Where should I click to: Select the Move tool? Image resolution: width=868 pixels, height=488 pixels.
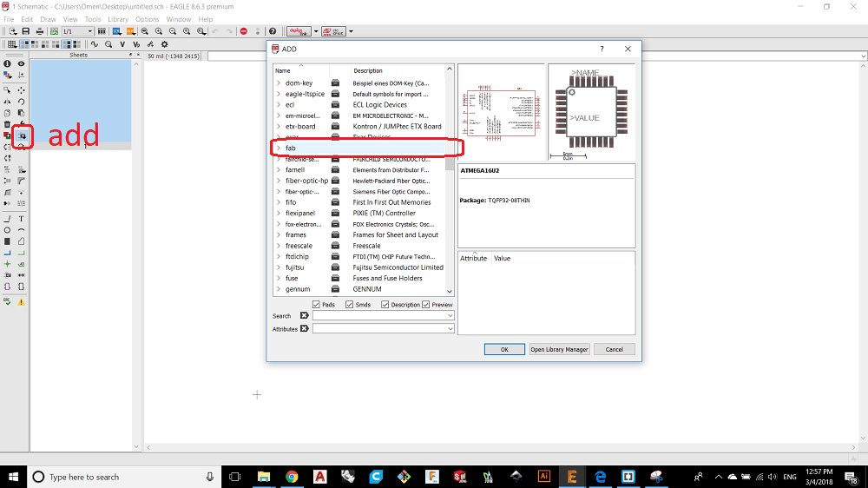coord(21,89)
